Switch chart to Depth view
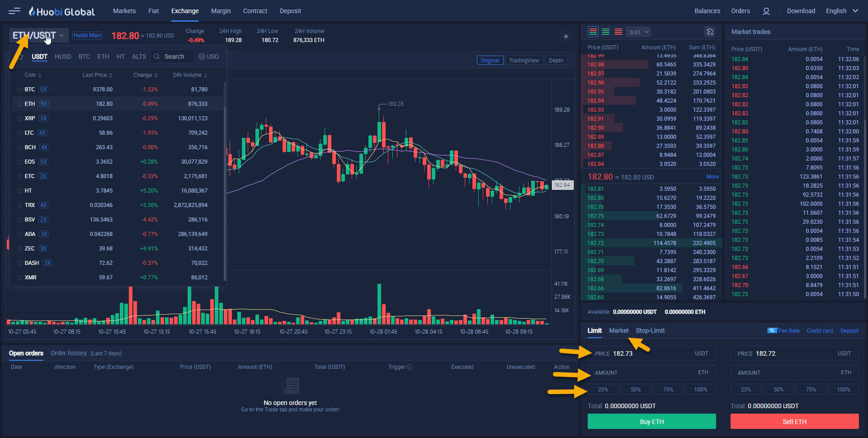 point(556,61)
